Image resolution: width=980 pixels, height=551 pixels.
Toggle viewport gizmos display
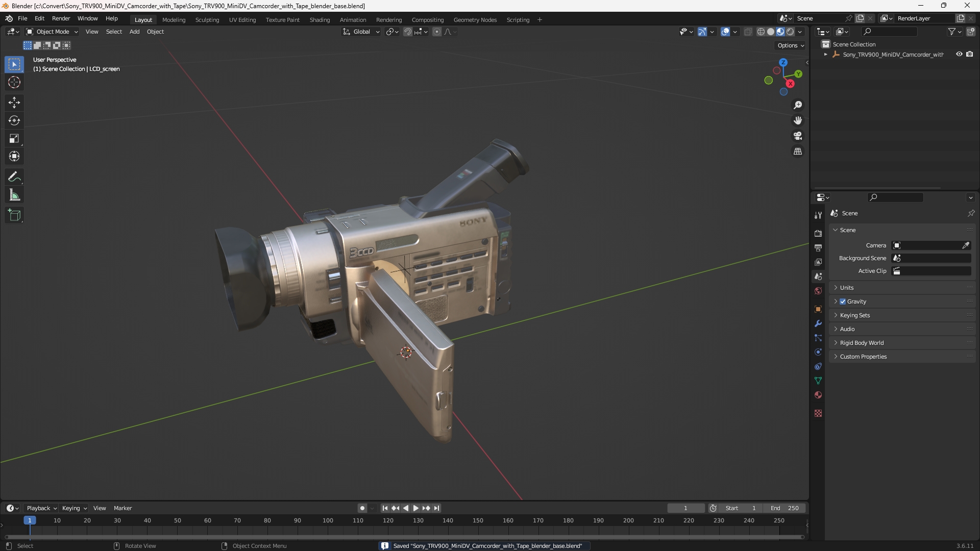coord(702,32)
